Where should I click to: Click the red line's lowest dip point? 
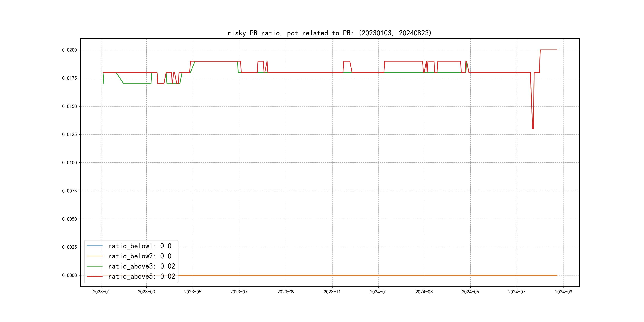[x=533, y=128]
